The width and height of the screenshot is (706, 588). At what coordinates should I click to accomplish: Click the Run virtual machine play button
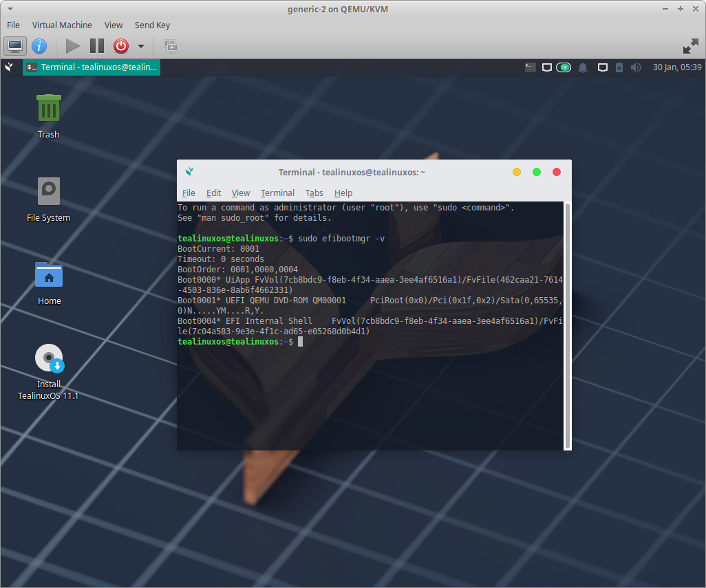[x=72, y=46]
